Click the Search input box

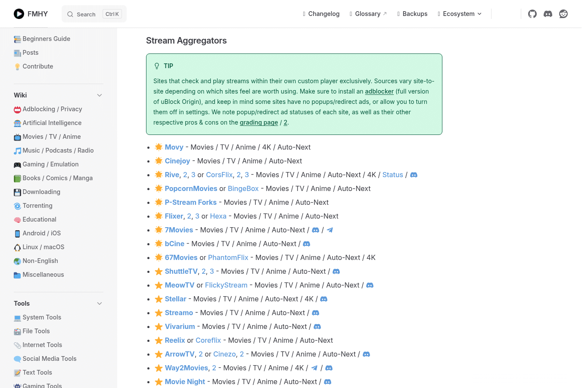click(x=94, y=14)
